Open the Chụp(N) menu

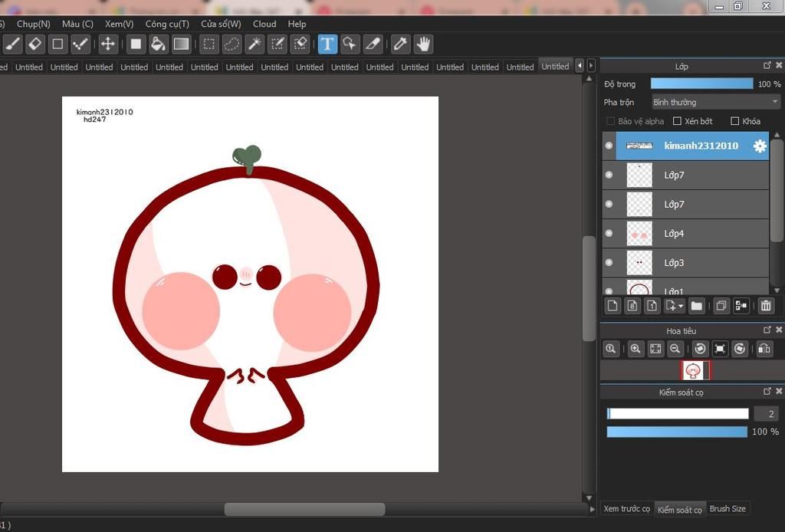pyautogui.click(x=34, y=24)
